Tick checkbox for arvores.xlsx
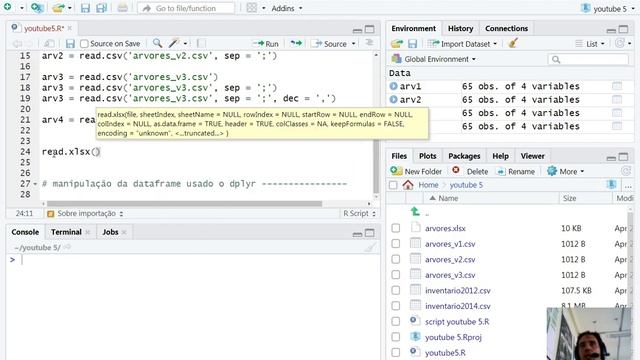This screenshot has height=360, width=640. [x=396, y=228]
